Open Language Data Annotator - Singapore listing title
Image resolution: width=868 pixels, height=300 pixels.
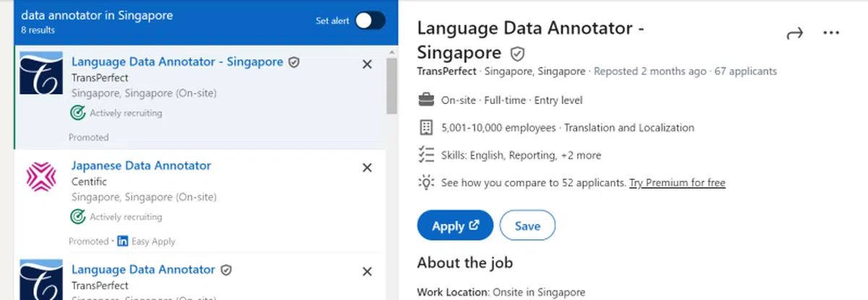(x=177, y=62)
